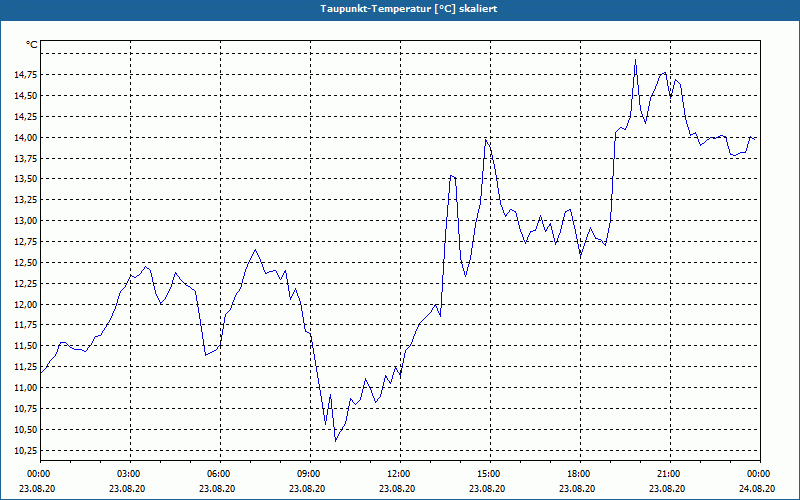Select the 12,00 y-axis value

pos(26,305)
